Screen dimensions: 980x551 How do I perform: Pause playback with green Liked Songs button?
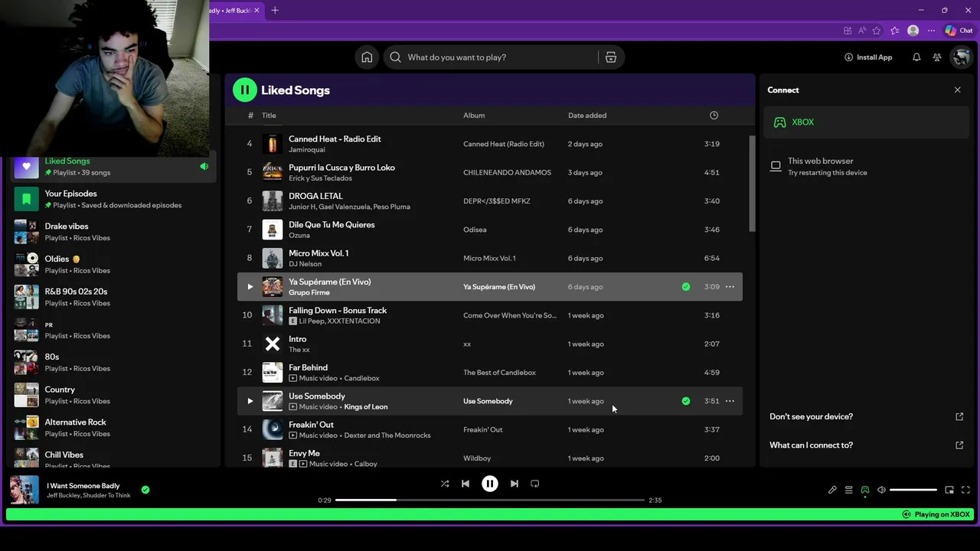click(245, 90)
